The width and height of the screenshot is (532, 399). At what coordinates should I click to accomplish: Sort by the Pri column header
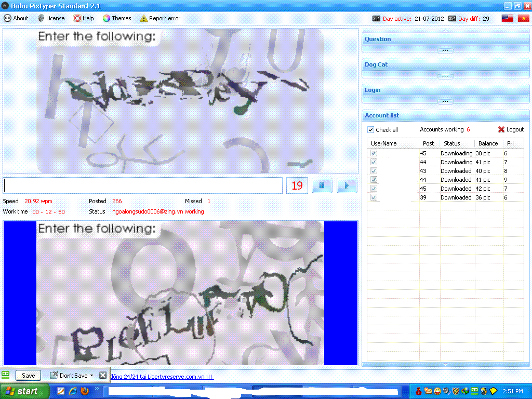tap(513, 143)
